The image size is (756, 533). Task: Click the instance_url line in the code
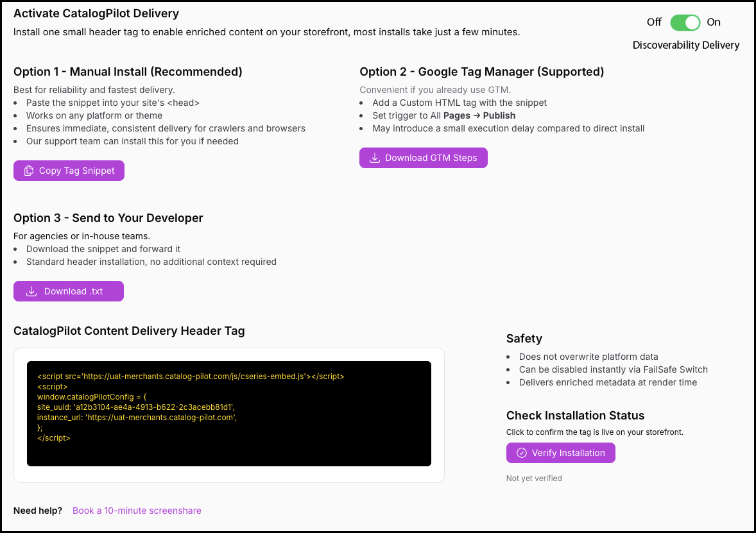(x=137, y=418)
